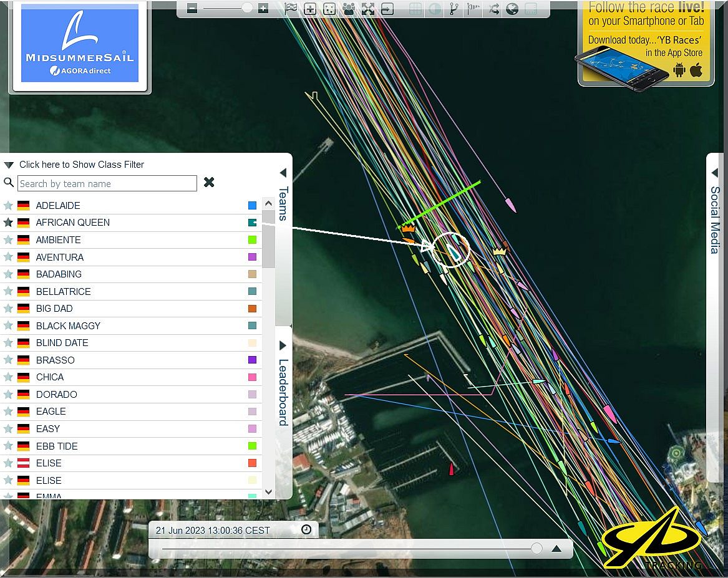
Task: Toggle favorite star for ADELAIDE
Action: (x=8, y=206)
